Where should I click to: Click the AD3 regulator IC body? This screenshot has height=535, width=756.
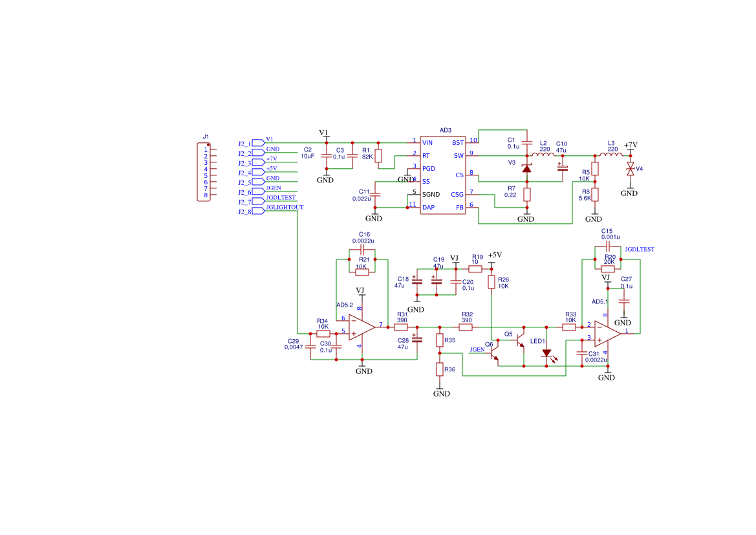click(443, 175)
